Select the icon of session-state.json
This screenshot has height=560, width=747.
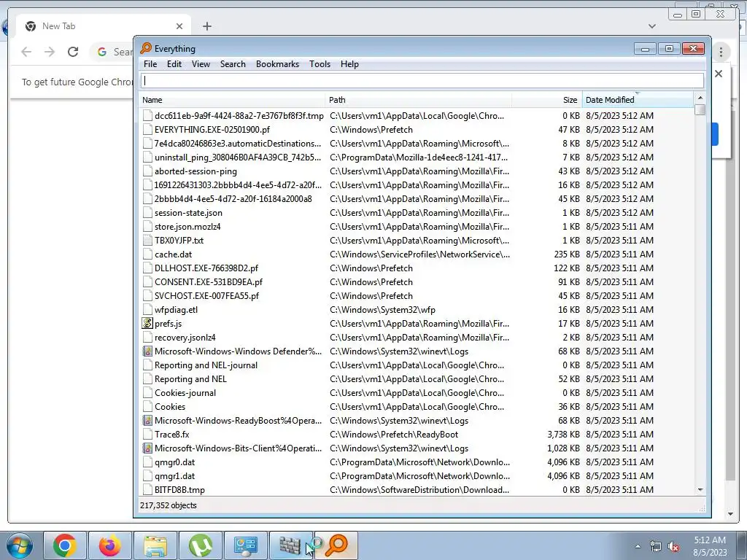147,213
